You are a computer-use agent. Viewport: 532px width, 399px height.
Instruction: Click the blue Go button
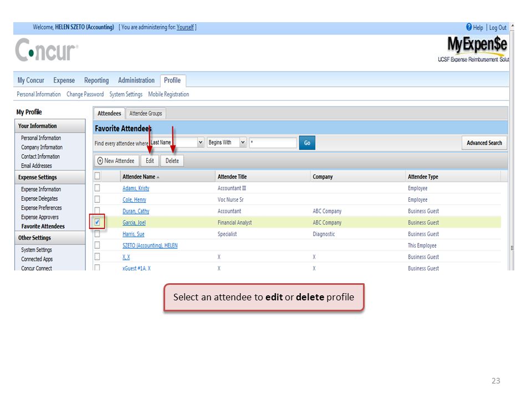click(307, 143)
